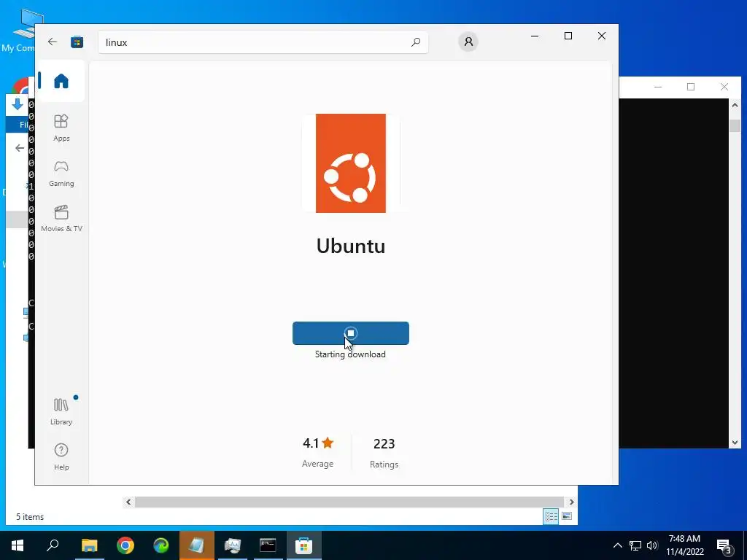The height and width of the screenshot is (560, 747).
Task: Open clock showing 7:48 AM
Action: pyautogui.click(x=684, y=545)
